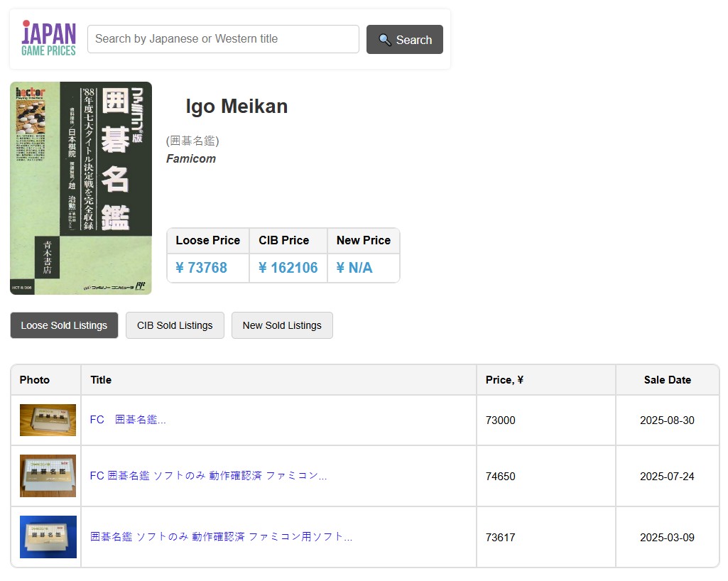Image resolution: width=728 pixels, height=581 pixels.
Task: Click the CIB Price value ¥ 162106
Action: click(x=288, y=268)
